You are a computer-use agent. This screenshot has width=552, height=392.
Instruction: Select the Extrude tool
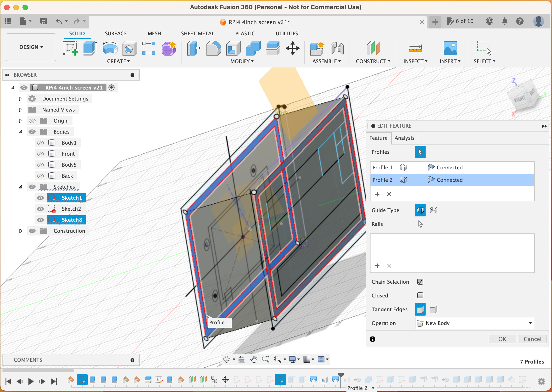[x=90, y=48]
